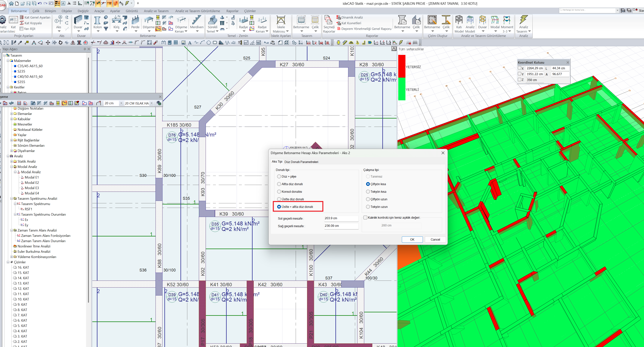Expand the Diyaframlar tree node
Screen dimensions: 644x347
point(12,151)
